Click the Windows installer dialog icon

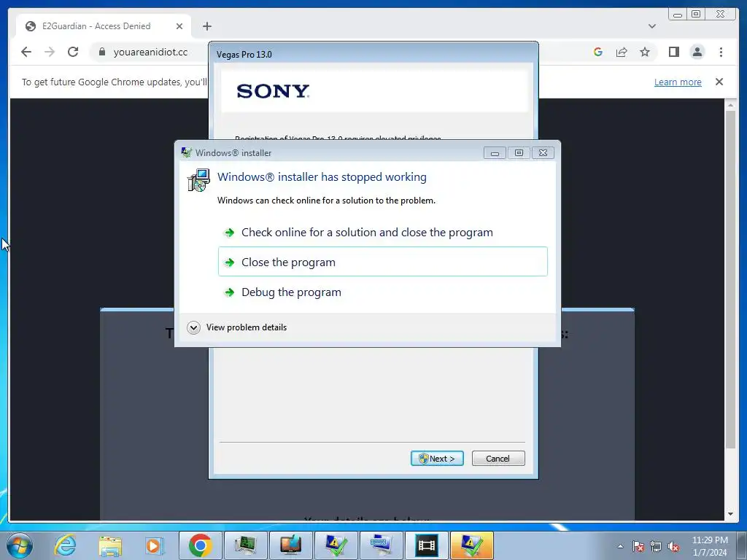point(187,152)
